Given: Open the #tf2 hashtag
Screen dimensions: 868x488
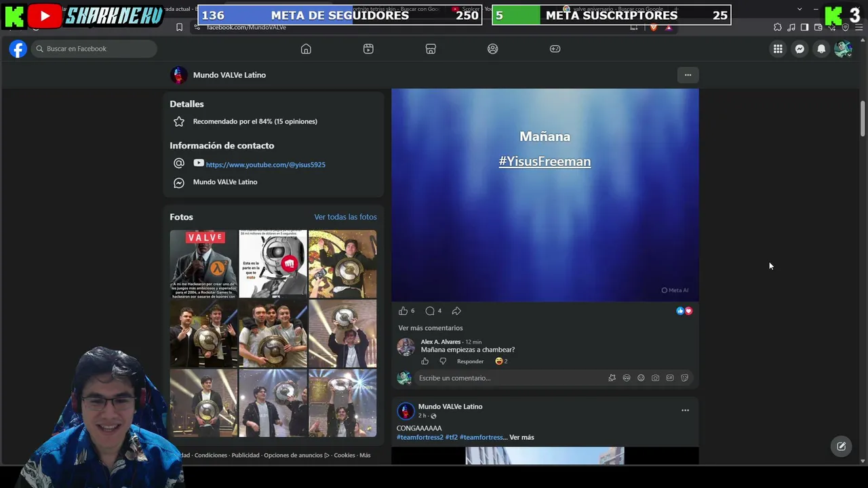Looking at the screenshot, I should 451,437.
